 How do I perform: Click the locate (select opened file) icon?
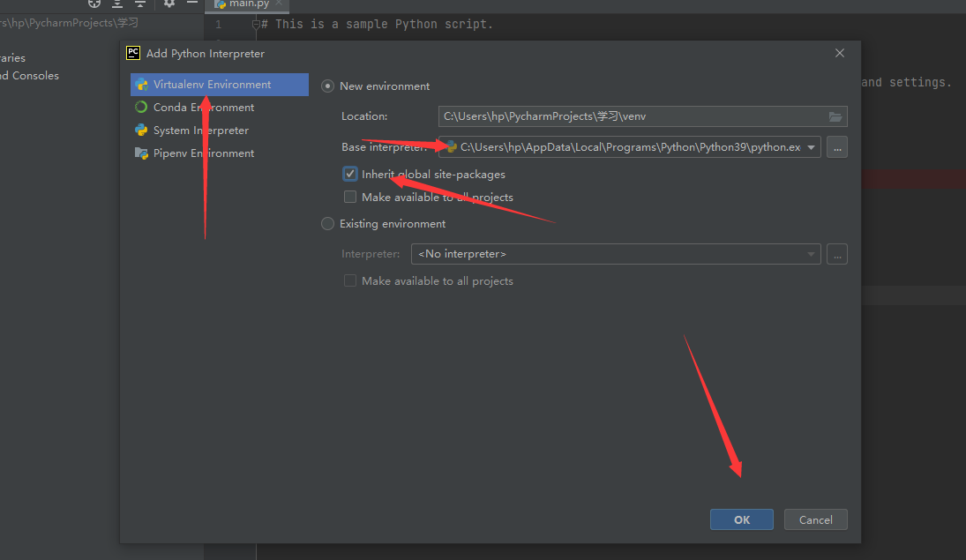click(x=94, y=4)
